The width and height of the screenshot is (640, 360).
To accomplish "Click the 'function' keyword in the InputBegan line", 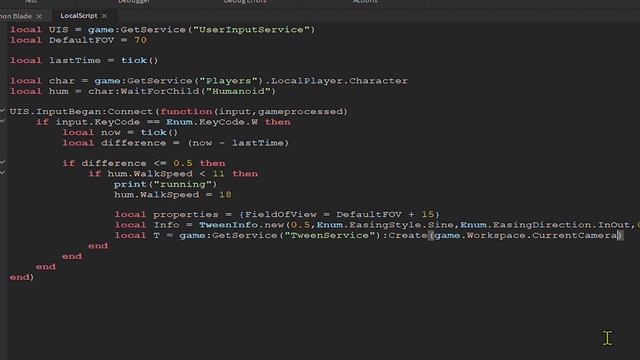I will (x=186, y=111).
